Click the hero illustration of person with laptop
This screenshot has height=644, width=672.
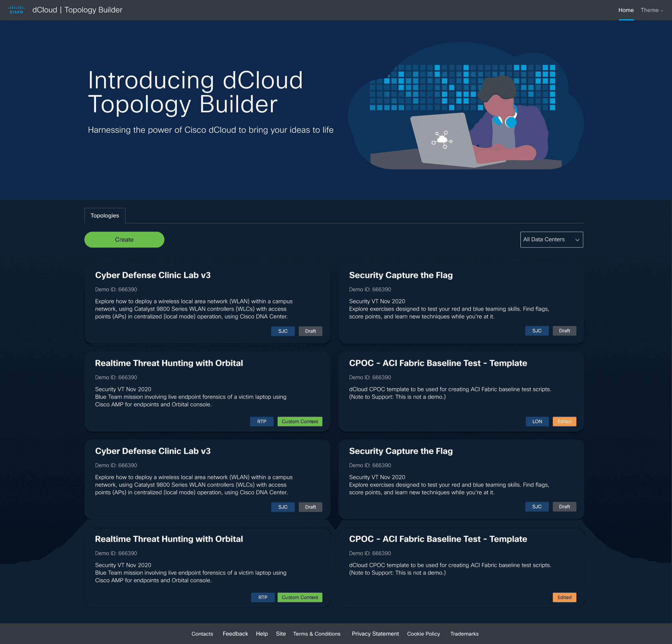point(466,106)
